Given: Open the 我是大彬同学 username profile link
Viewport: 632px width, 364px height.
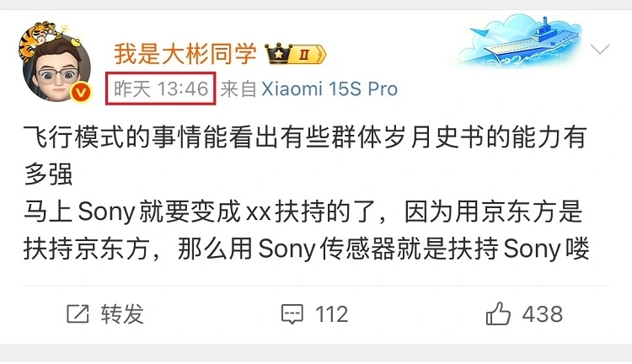Looking at the screenshot, I should click(185, 53).
